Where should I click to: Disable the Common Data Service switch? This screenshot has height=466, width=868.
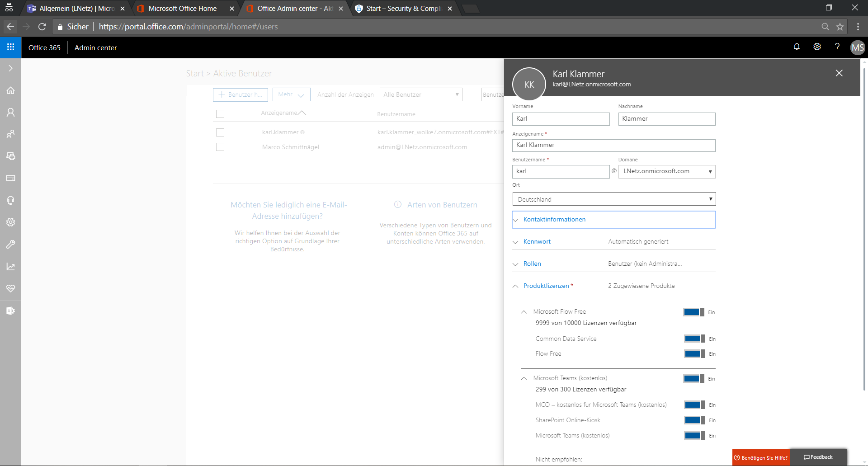click(694, 339)
